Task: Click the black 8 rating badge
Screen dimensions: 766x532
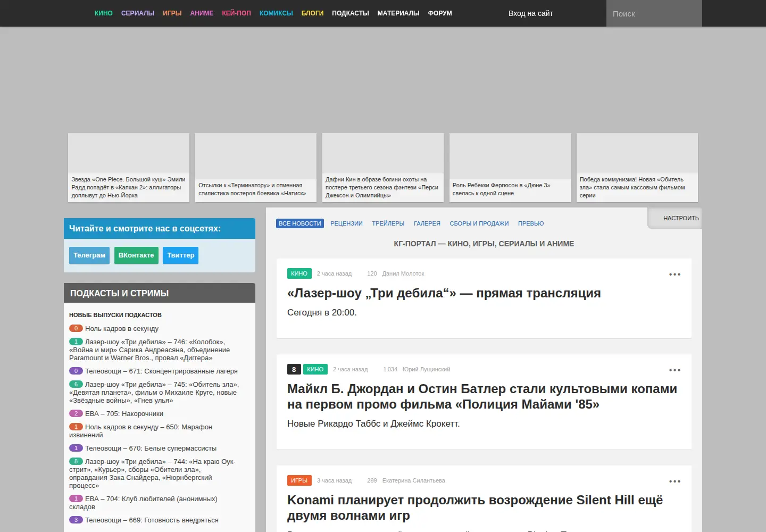Action: coord(294,369)
